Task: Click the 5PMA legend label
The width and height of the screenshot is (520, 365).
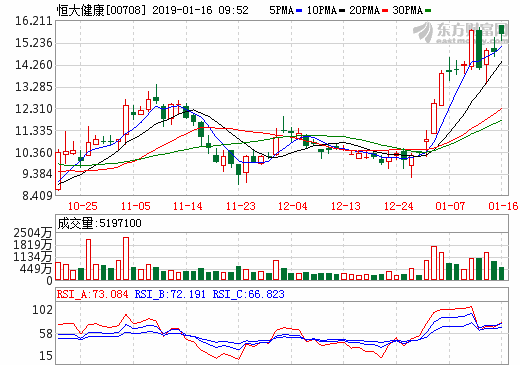Action: [x=281, y=10]
